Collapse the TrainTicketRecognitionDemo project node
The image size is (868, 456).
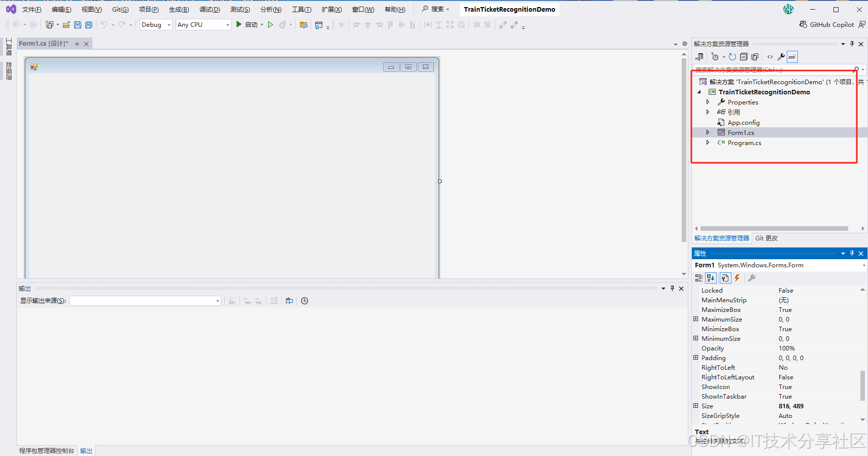(x=699, y=92)
